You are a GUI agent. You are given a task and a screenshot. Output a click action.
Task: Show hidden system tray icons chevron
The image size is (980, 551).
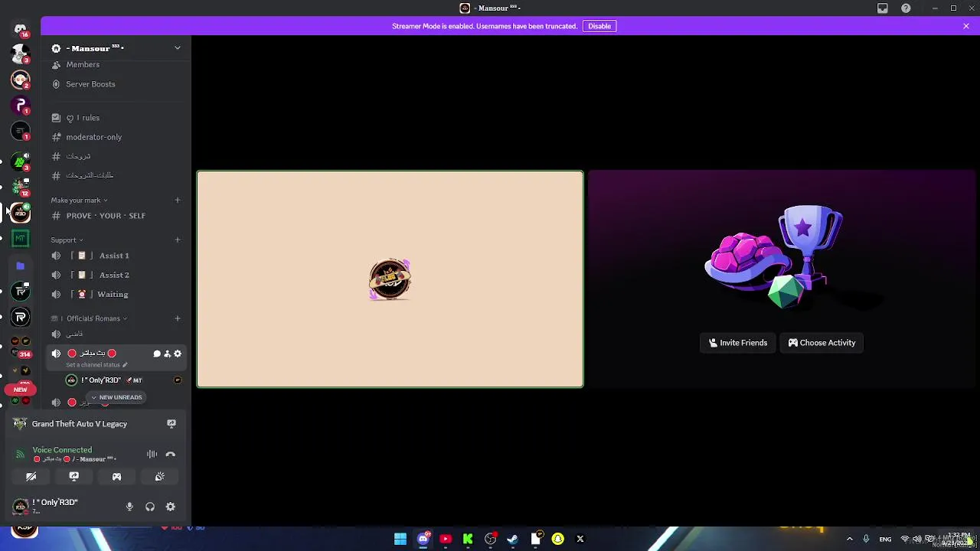[849, 540]
